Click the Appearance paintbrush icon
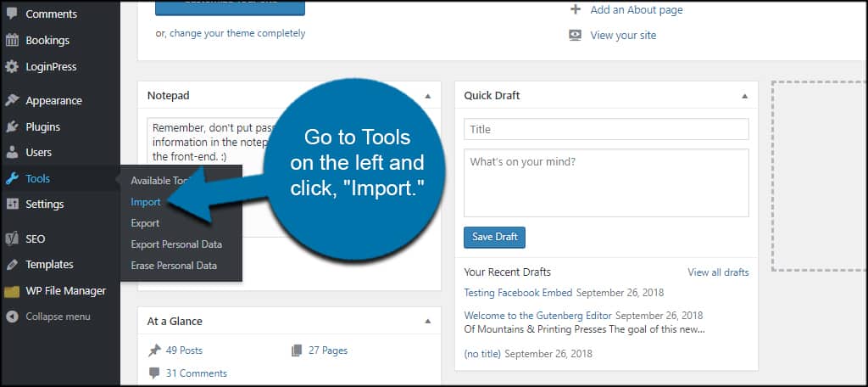 tap(12, 100)
